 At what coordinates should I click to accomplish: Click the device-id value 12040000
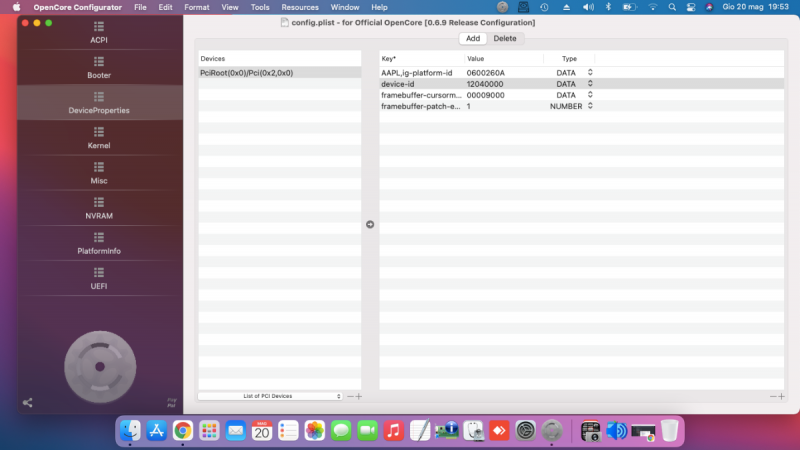(x=485, y=84)
